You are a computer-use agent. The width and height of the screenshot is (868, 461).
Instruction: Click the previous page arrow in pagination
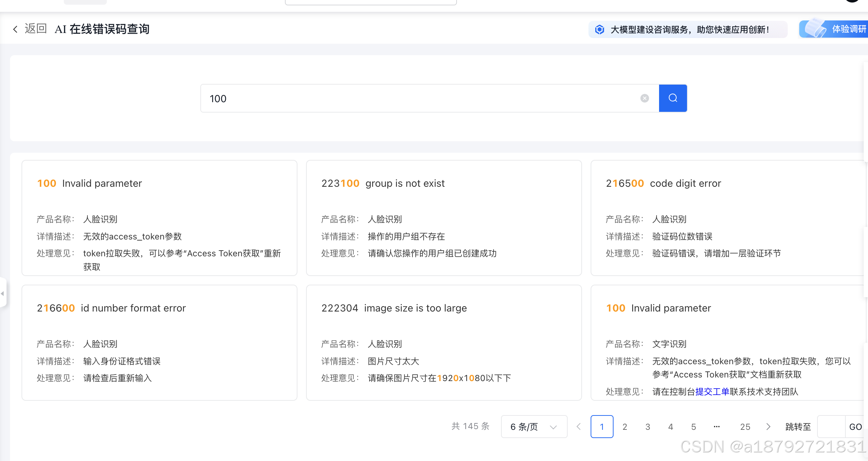coord(578,427)
